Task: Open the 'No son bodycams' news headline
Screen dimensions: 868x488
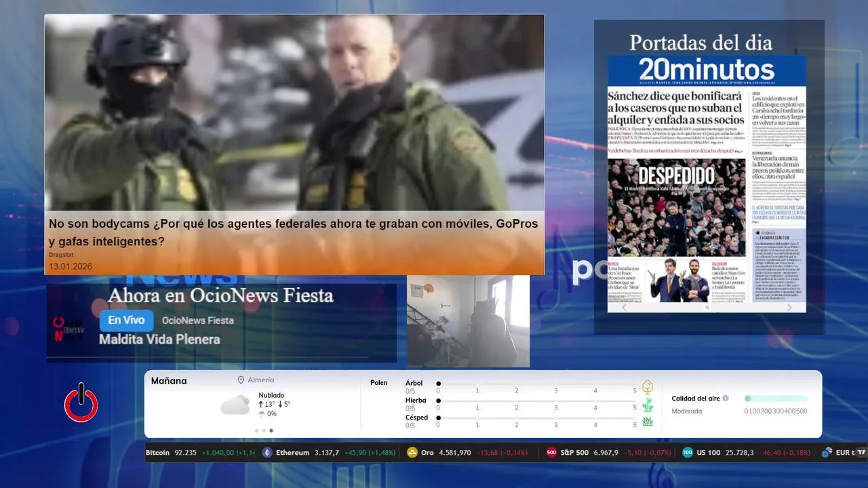Action: tap(293, 232)
